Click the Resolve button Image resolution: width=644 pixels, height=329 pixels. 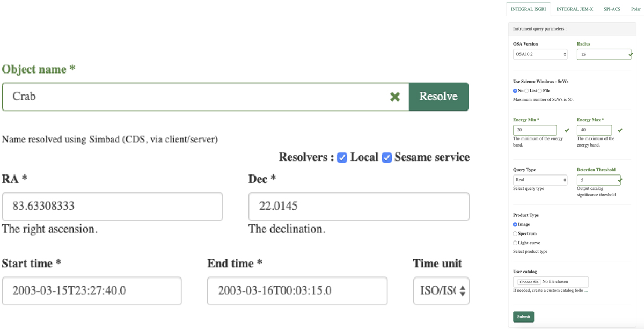coord(438,97)
